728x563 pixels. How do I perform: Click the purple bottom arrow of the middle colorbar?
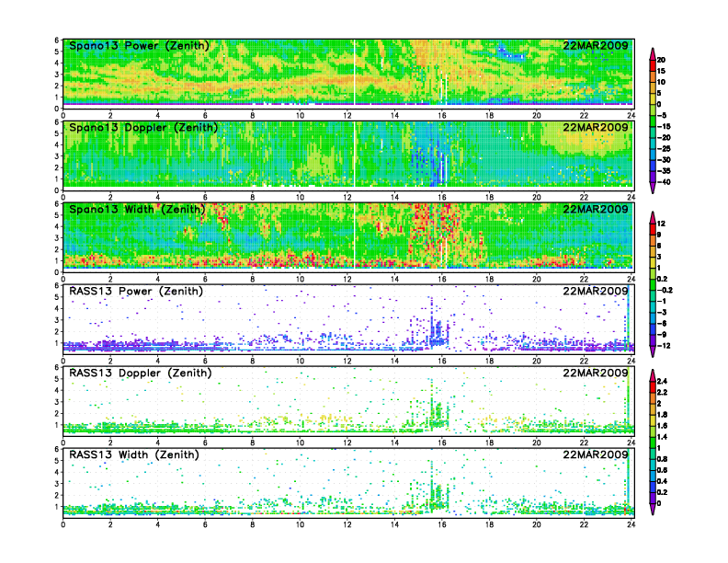point(652,351)
